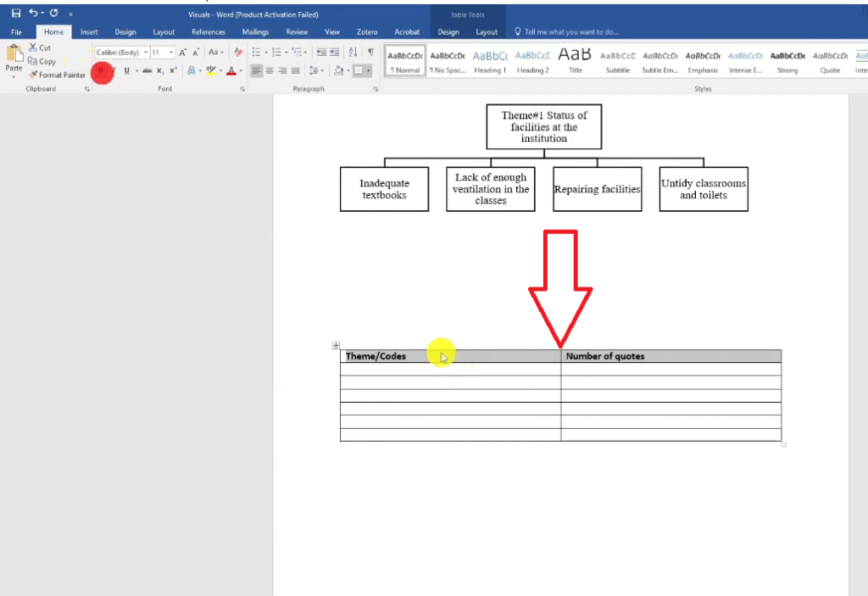Show or hide paragraph marks
Screen dimensions: 868x596
pyautogui.click(x=370, y=53)
